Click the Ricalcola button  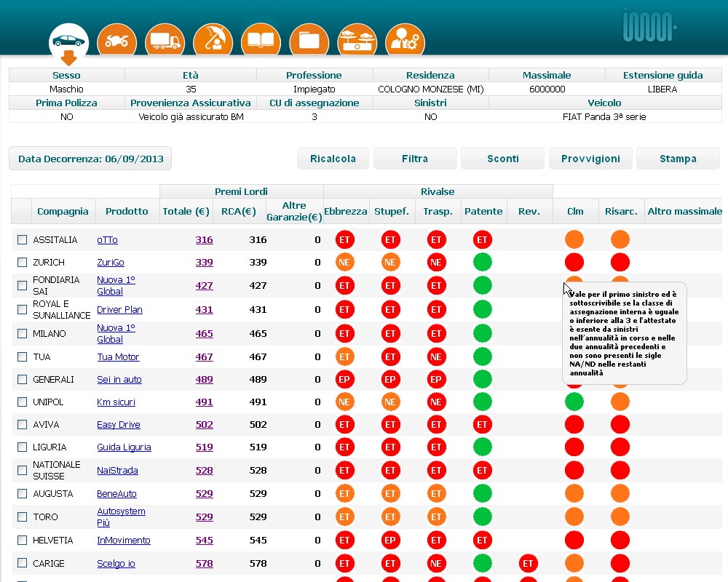[x=333, y=159]
